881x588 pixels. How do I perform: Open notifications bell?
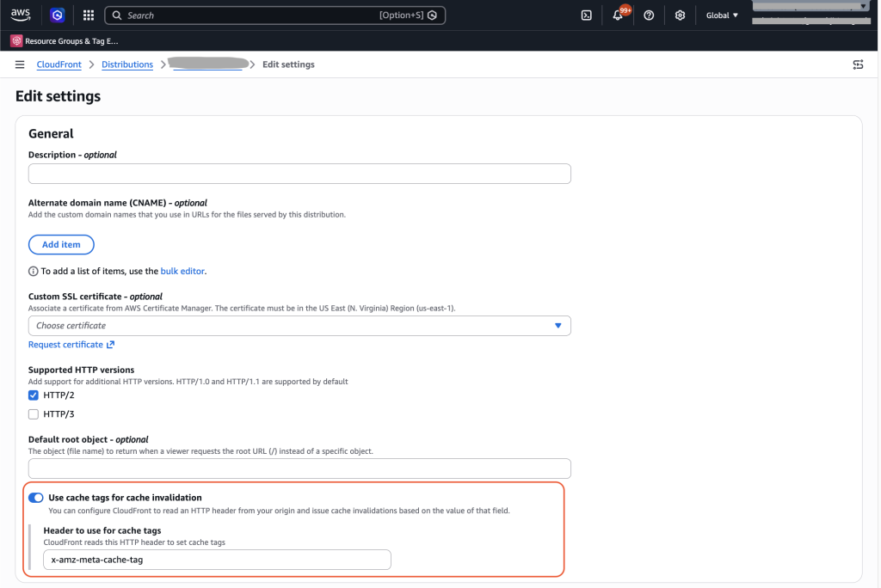click(618, 15)
